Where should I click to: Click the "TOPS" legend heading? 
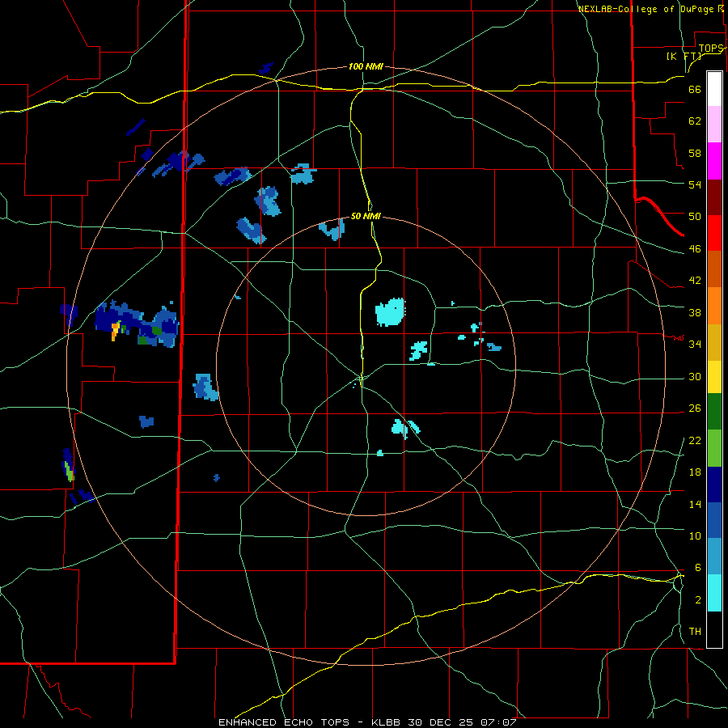tap(711, 49)
